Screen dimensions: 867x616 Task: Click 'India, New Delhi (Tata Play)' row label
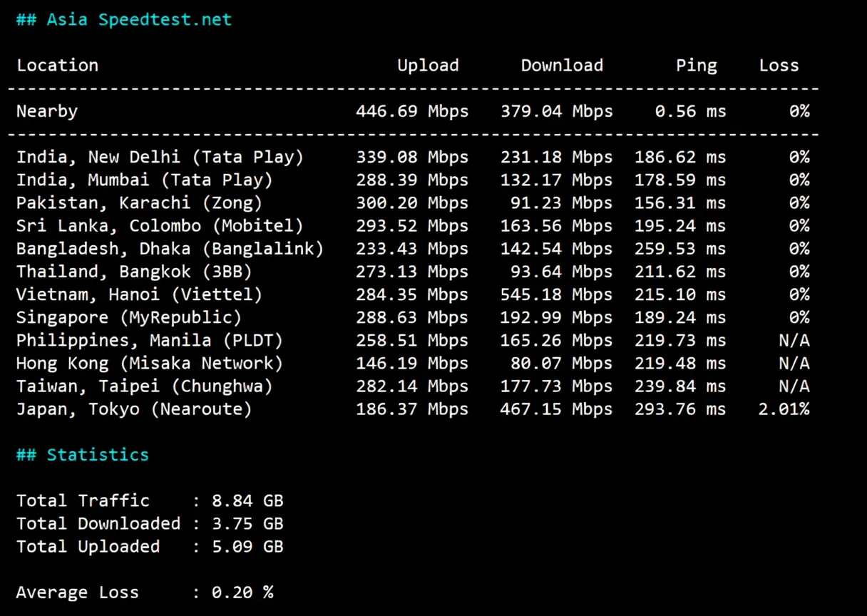(x=160, y=157)
